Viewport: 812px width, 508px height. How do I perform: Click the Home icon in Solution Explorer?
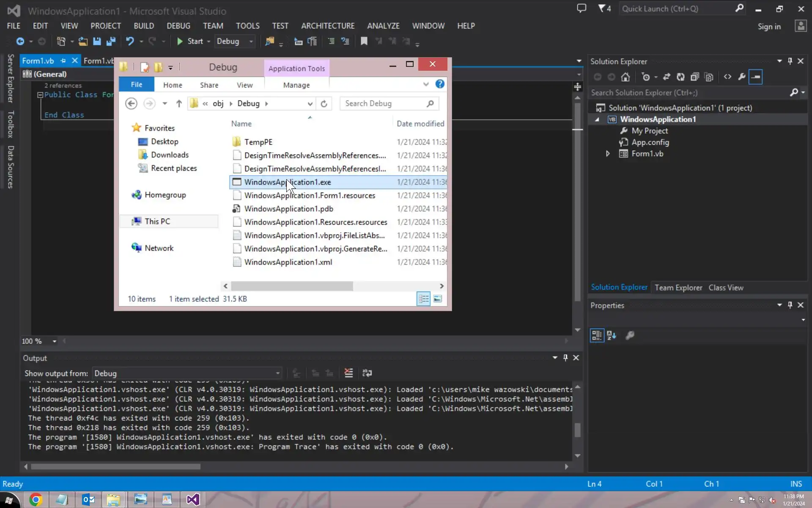click(x=625, y=77)
